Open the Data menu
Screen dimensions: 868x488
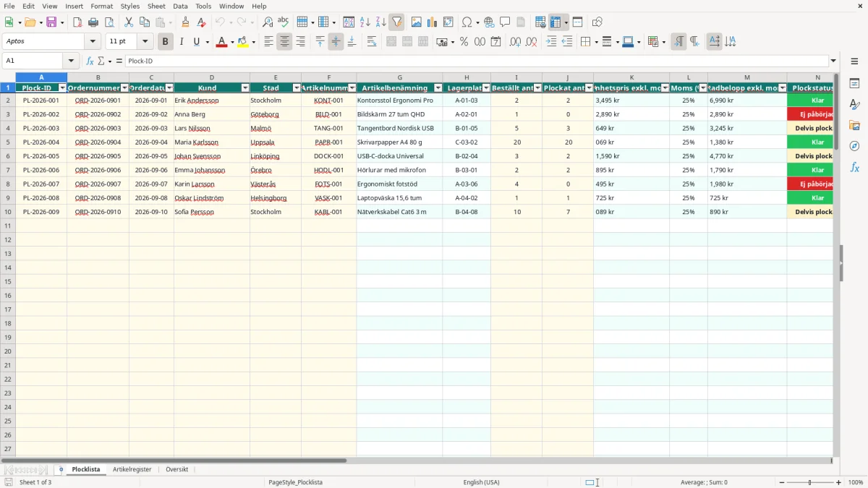(x=180, y=6)
